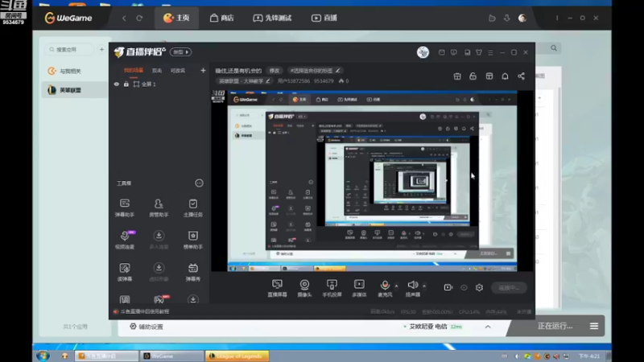Open the hamburger menu in 直播伴侣 title bar

[490, 52]
